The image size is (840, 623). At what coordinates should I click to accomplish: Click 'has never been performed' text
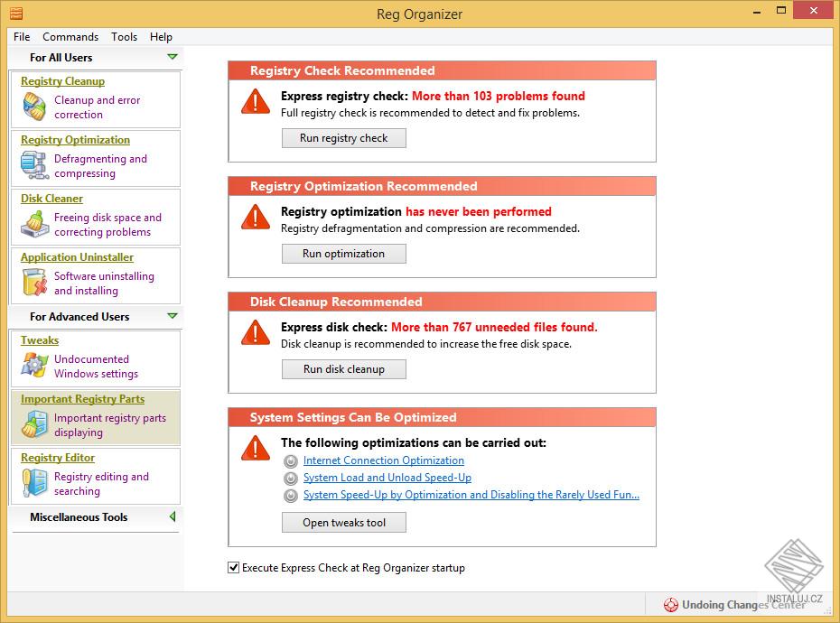[479, 212]
